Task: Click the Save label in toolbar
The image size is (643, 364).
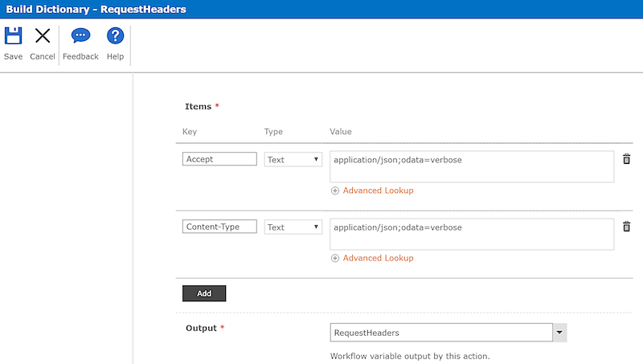Action: (13, 56)
